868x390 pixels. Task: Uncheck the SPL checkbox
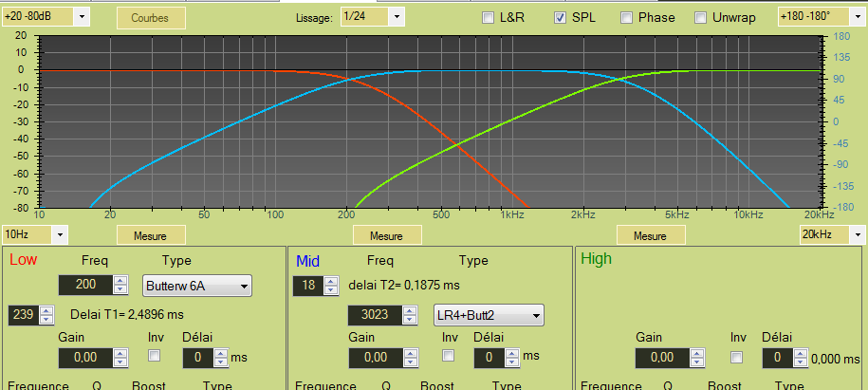(x=560, y=17)
